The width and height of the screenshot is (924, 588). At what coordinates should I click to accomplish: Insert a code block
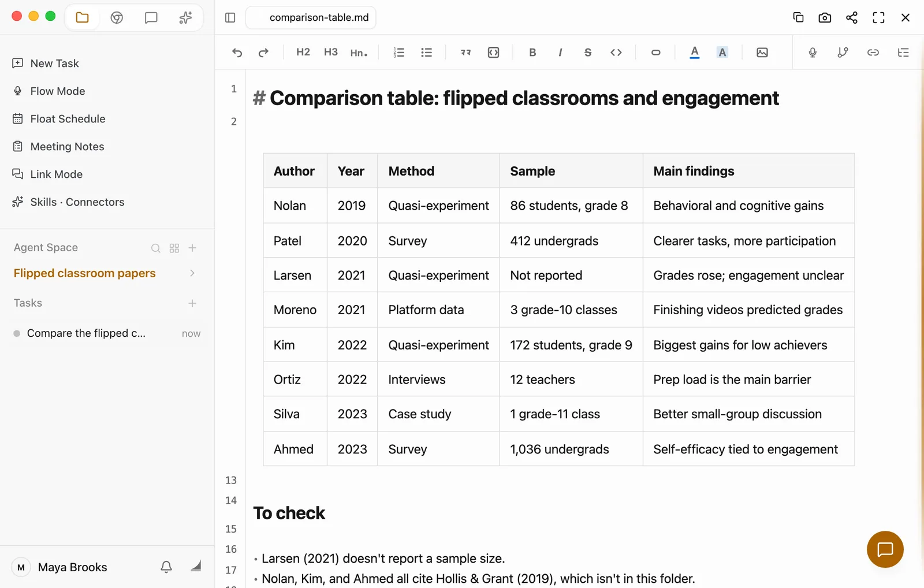click(493, 53)
